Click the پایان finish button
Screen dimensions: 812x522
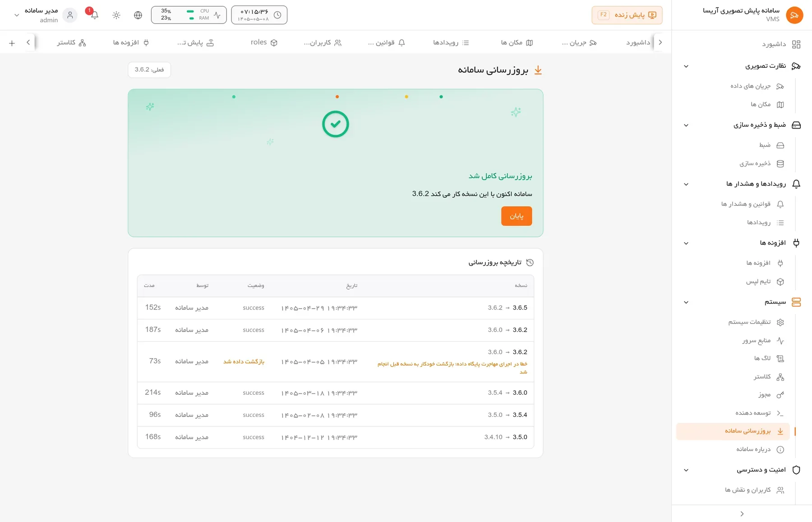[x=517, y=216]
